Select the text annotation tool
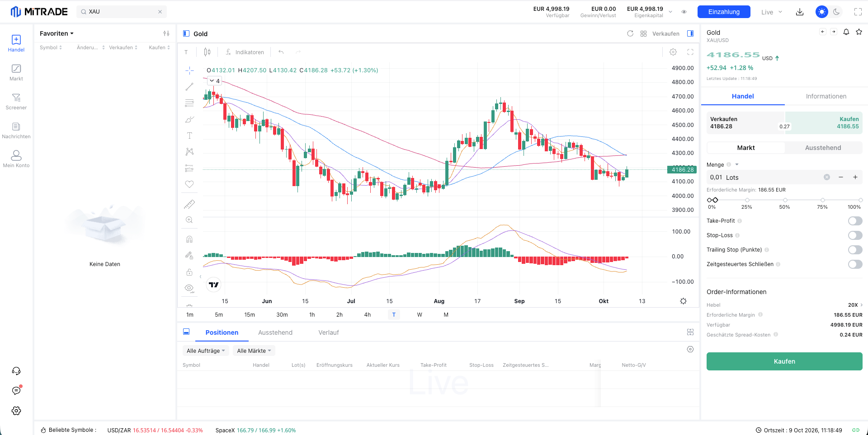Screen dimensions: 868x435 coord(189,136)
